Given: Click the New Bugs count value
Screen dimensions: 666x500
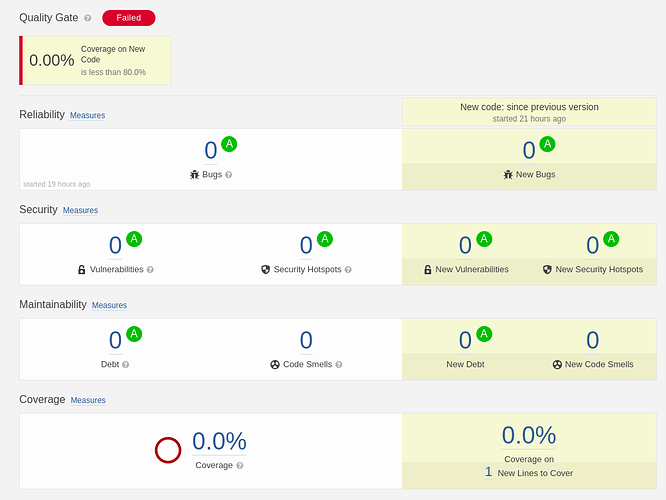Looking at the screenshot, I should click(x=529, y=151).
